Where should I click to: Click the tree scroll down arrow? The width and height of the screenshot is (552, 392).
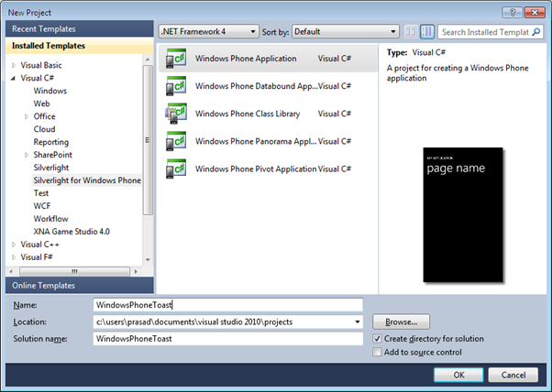click(148, 260)
